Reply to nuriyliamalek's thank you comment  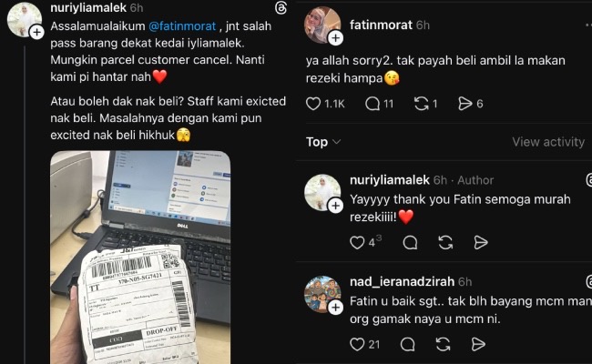[410, 243]
